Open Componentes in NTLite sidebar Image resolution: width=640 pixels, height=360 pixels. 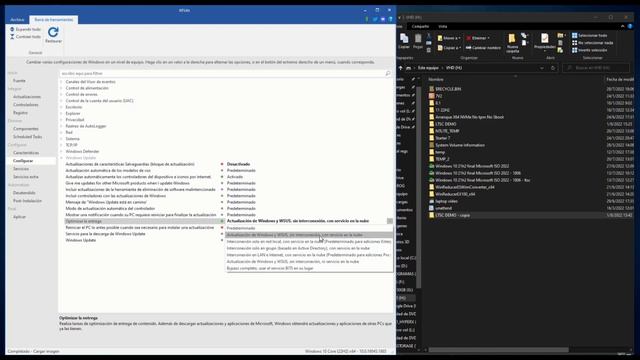26,129
